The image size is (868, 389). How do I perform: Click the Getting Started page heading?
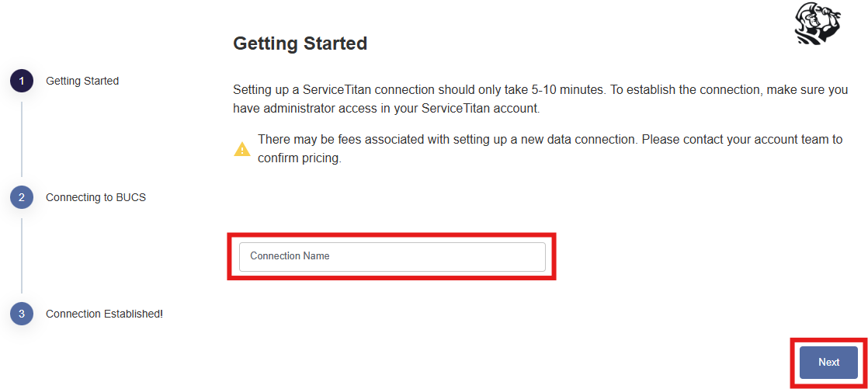click(x=300, y=43)
